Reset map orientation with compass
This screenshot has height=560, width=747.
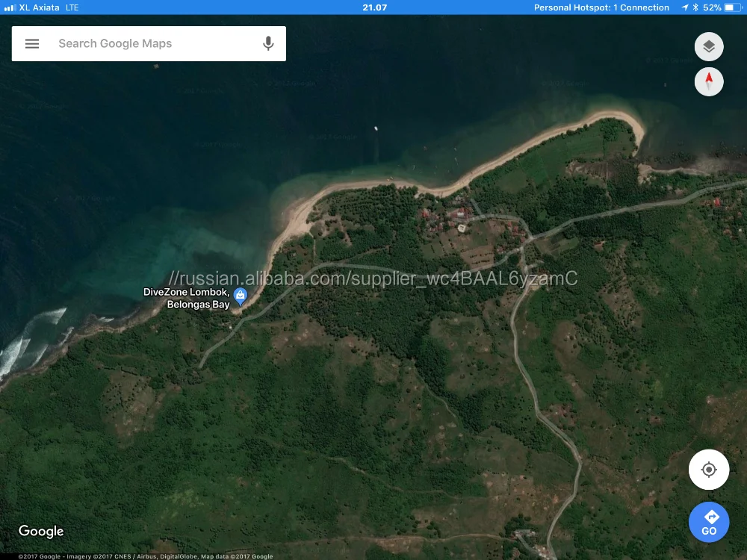pos(709,81)
